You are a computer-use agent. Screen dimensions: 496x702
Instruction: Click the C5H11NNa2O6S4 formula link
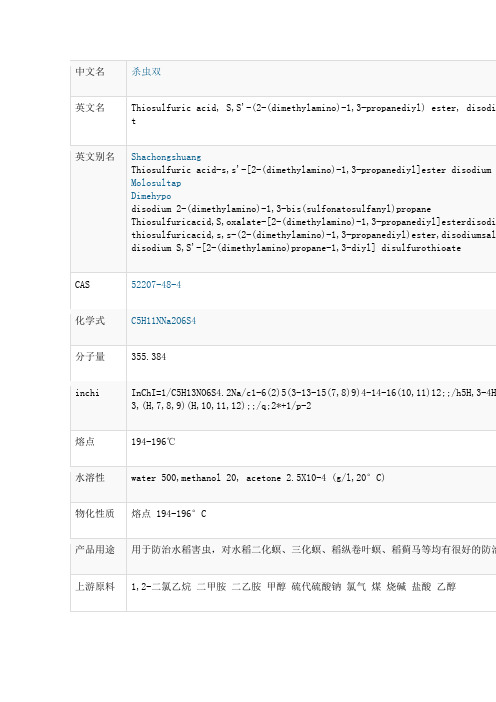click(x=163, y=321)
